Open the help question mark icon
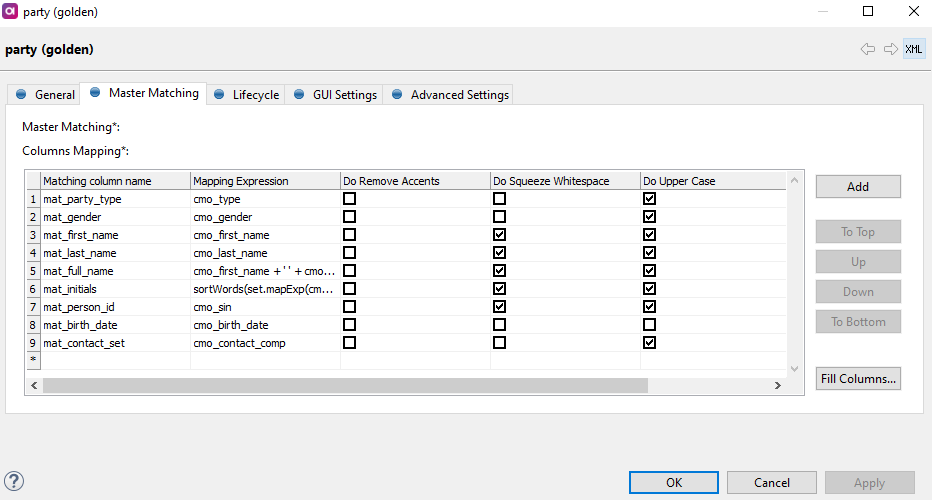The width and height of the screenshot is (932, 500). point(14,482)
